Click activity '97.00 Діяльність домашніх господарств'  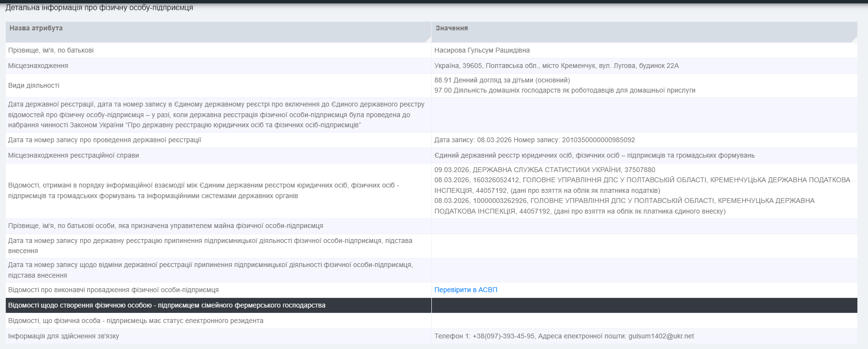pyautogui.click(x=564, y=90)
